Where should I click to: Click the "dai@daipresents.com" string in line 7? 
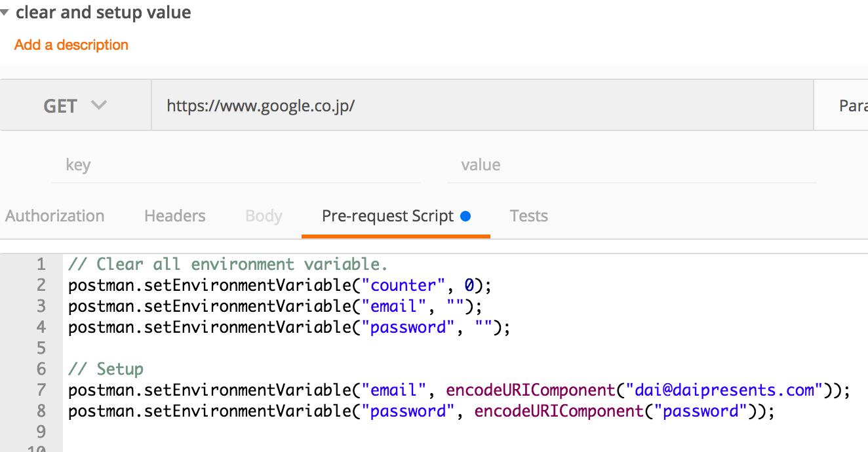tap(724, 390)
